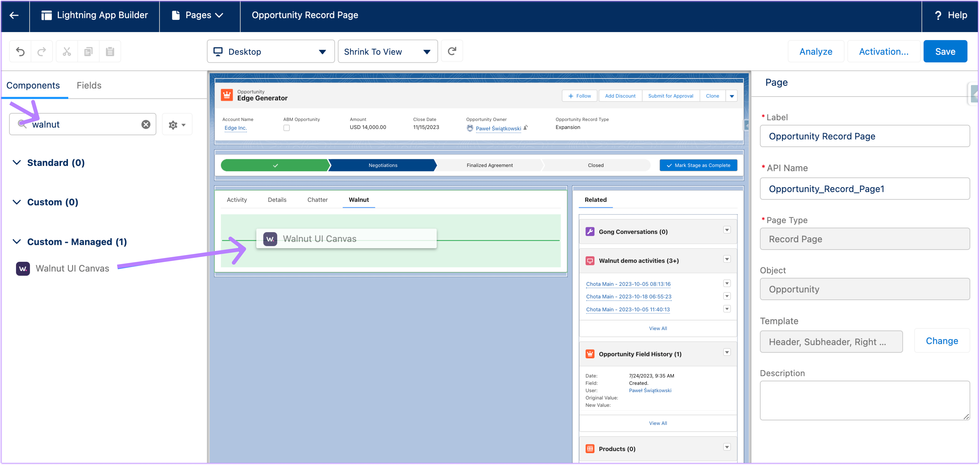Viewport: 980px width, 465px height.
Task: Click the Description text area
Action: (x=864, y=401)
